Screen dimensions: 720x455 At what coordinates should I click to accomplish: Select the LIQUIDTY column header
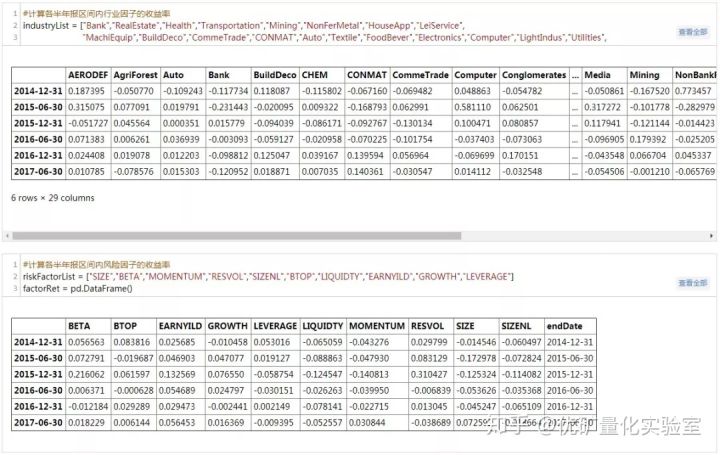[322, 326]
